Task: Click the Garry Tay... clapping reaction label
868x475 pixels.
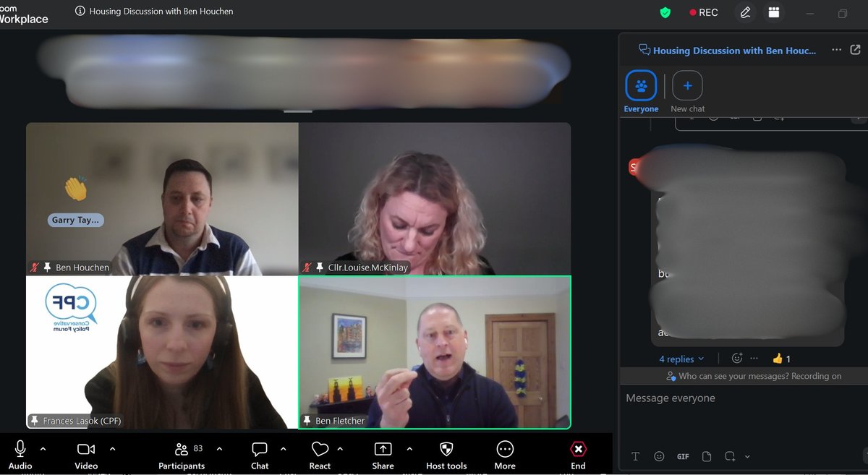Action: click(75, 220)
